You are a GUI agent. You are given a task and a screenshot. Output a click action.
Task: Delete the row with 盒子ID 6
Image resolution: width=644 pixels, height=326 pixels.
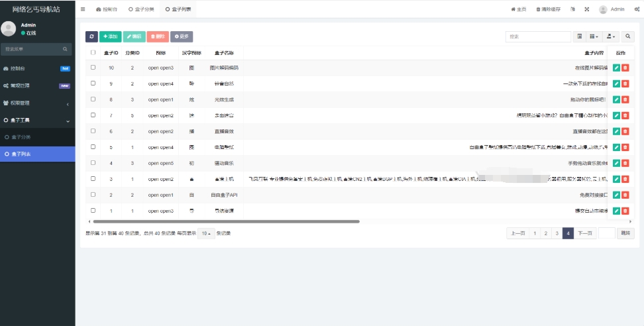coord(625,131)
